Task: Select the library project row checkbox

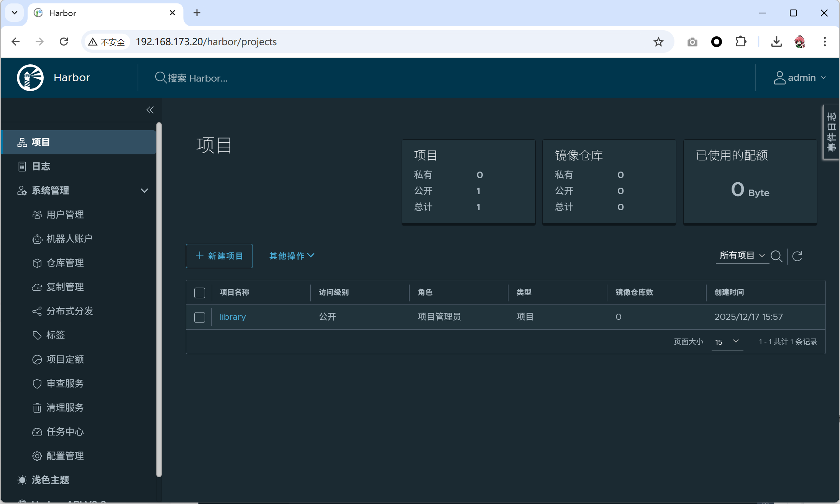Action: (200, 317)
